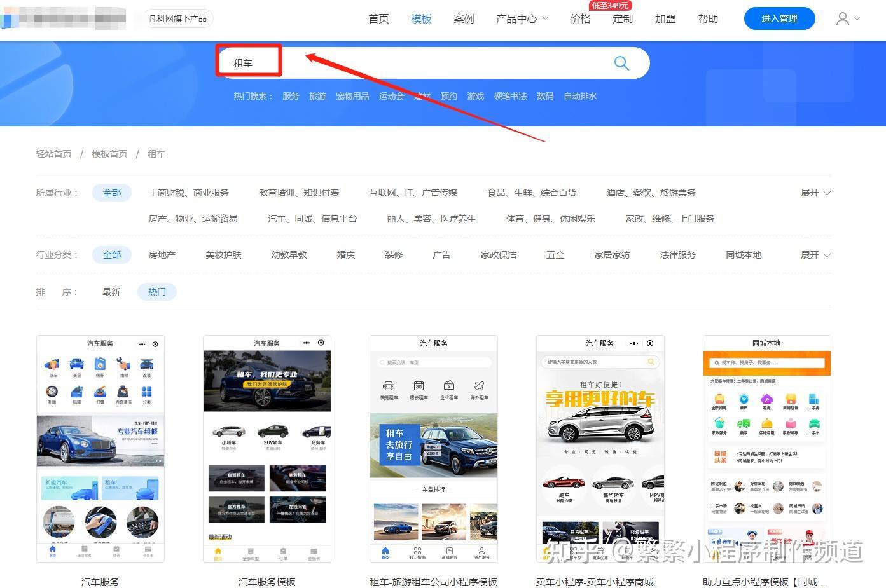The width and height of the screenshot is (886, 588).
Task: Choose 美妆护肤 industry category
Action: 223,255
